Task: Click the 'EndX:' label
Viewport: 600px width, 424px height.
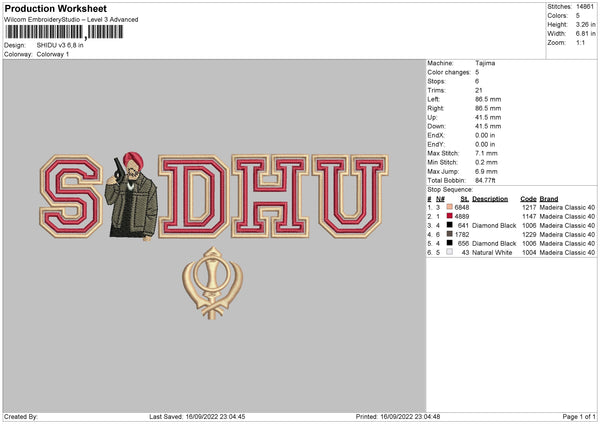Action: tap(436, 135)
